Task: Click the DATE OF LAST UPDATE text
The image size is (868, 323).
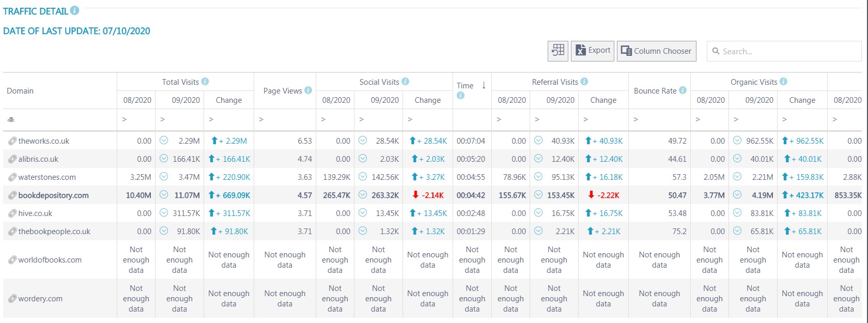Action: [76, 31]
